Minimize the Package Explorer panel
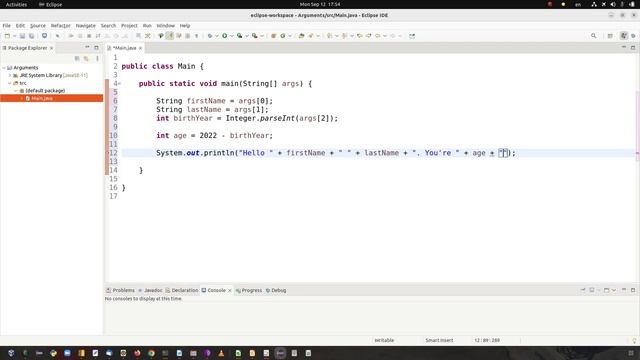The width and height of the screenshot is (640, 360). 87,48
